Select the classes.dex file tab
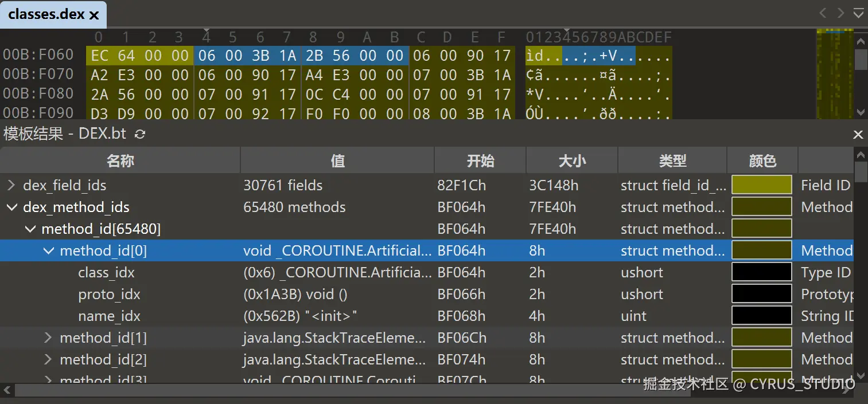The width and height of the screenshot is (868, 404). [46, 15]
